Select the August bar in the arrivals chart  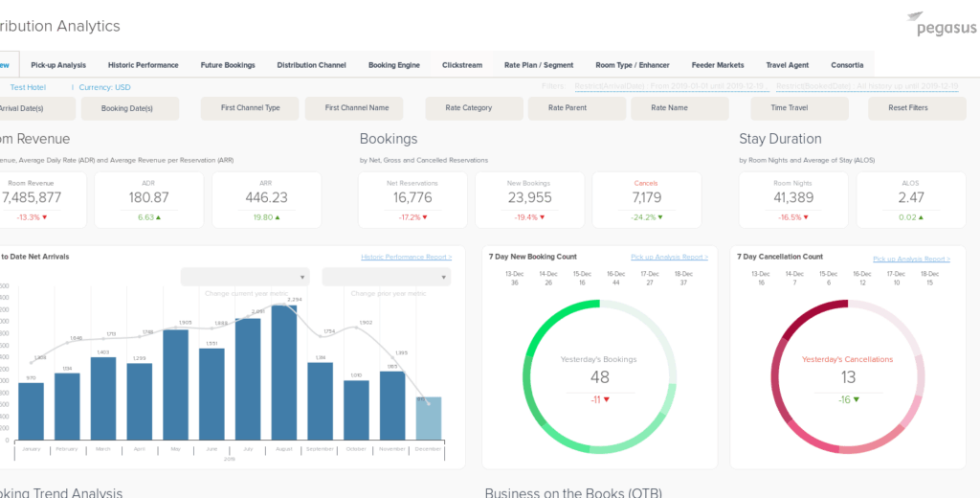(x=283, y=372)
